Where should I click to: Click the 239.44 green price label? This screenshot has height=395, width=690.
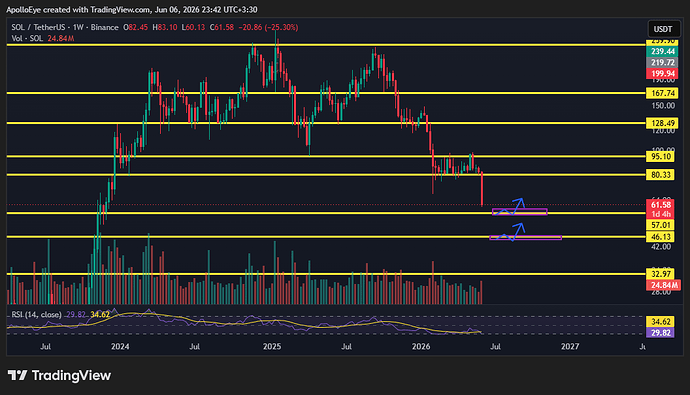click(663, 51)
